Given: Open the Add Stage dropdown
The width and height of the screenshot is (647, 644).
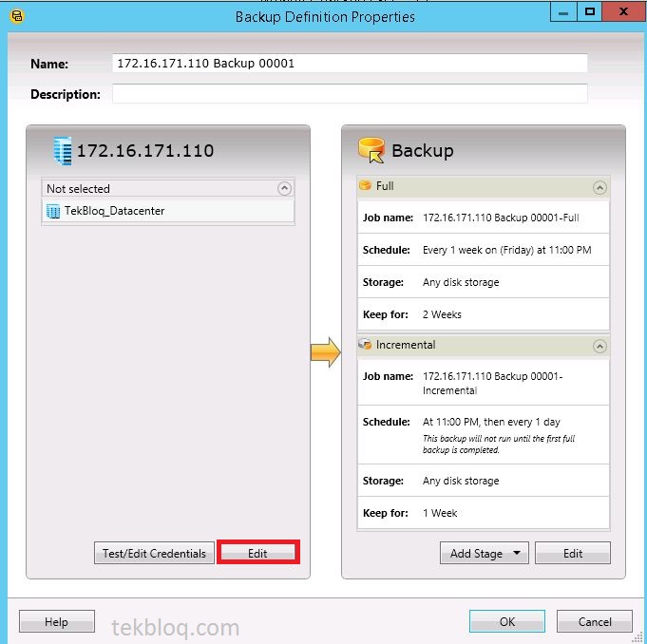Looking at the screenshot, I should coord(484,553).
